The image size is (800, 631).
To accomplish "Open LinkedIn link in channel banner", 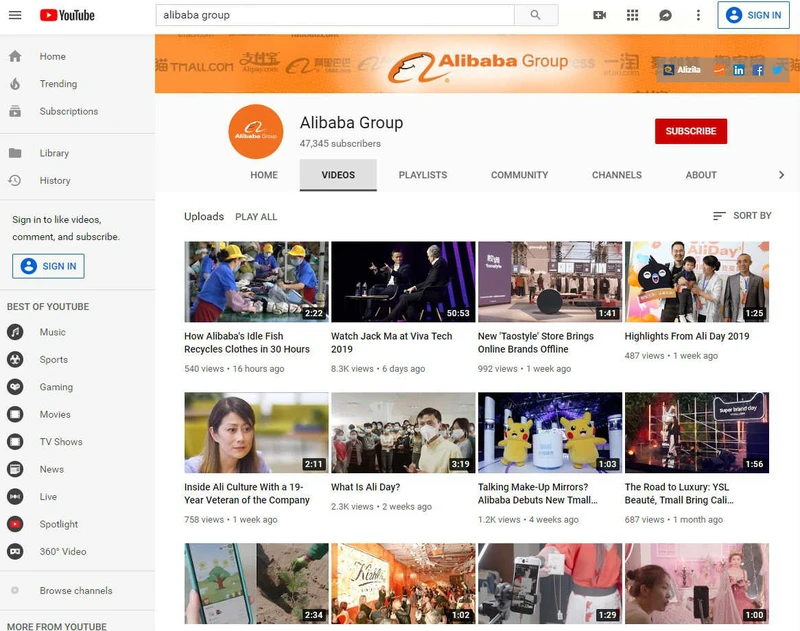I will pyautogui.click(x=738, y=70).
